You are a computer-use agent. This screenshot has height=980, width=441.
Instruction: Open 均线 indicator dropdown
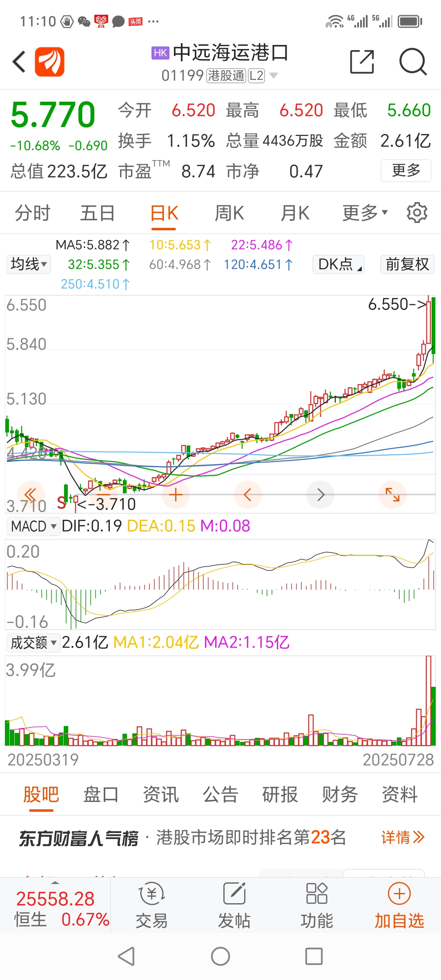pyautogui.click(x=29, y=264)
